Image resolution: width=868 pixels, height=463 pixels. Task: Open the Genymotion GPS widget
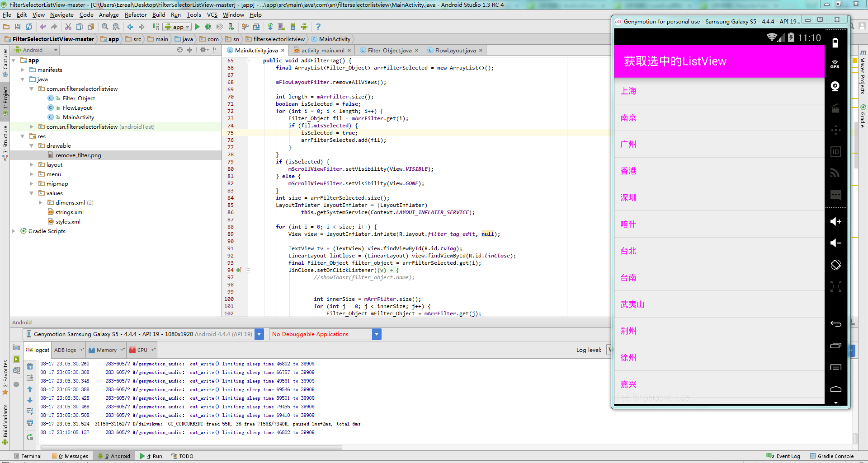point(835,65)
